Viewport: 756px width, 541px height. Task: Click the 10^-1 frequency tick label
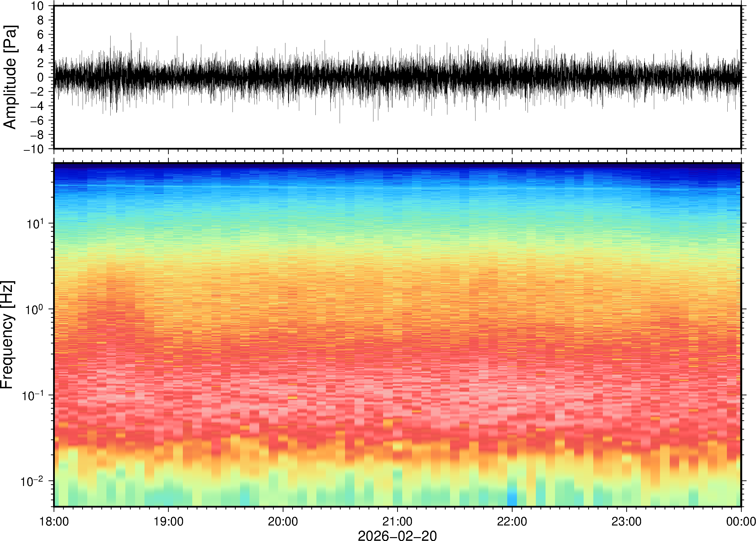[33, 395]
